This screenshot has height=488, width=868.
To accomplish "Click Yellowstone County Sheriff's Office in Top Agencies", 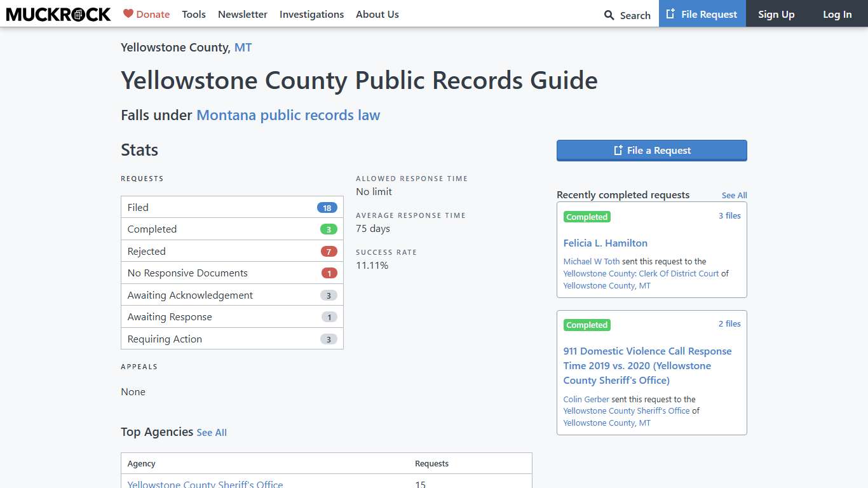I will 205,484.
